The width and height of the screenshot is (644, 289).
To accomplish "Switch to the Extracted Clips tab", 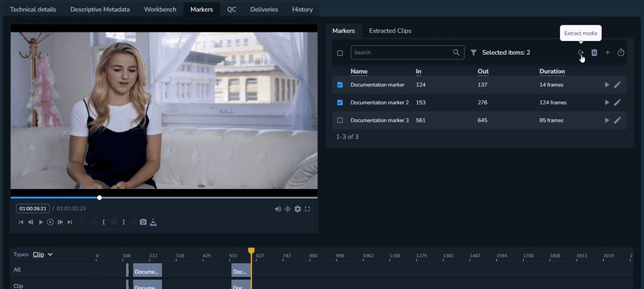I will [390, 31].
